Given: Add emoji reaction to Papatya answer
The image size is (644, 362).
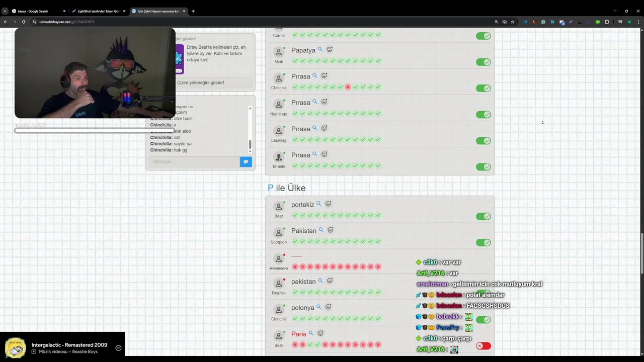Looking at the screenshot, I should (x=330, y=49).
